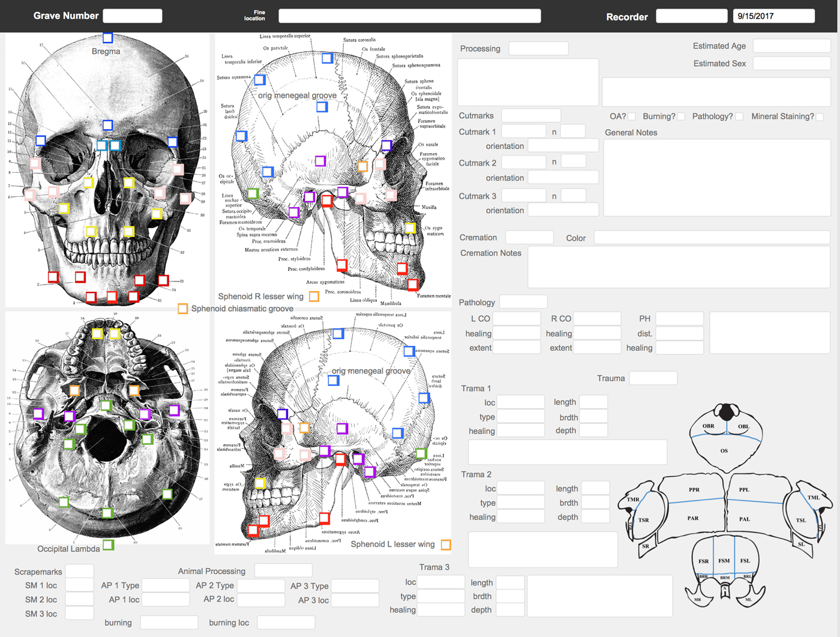This screenshot has height=637, width=840.
Task: Enable the OA? checkbox
Action: (x=631, y=116)
